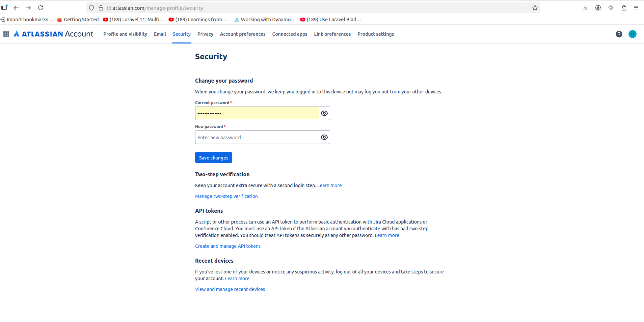Click the Atlassian Account logo
Image resolution: width=644 pixels, height=322 pixels.
point(54,34)
